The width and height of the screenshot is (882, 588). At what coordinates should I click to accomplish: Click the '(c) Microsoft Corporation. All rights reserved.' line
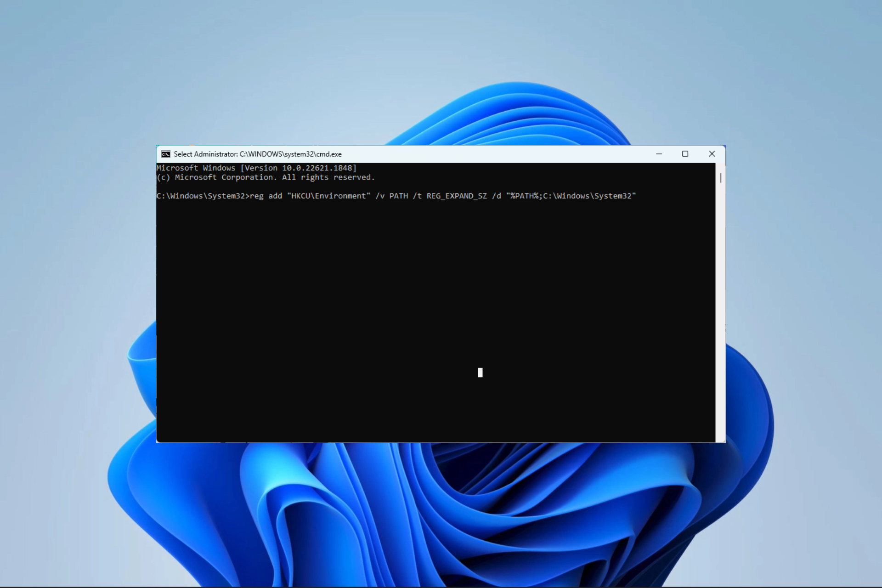266,177
